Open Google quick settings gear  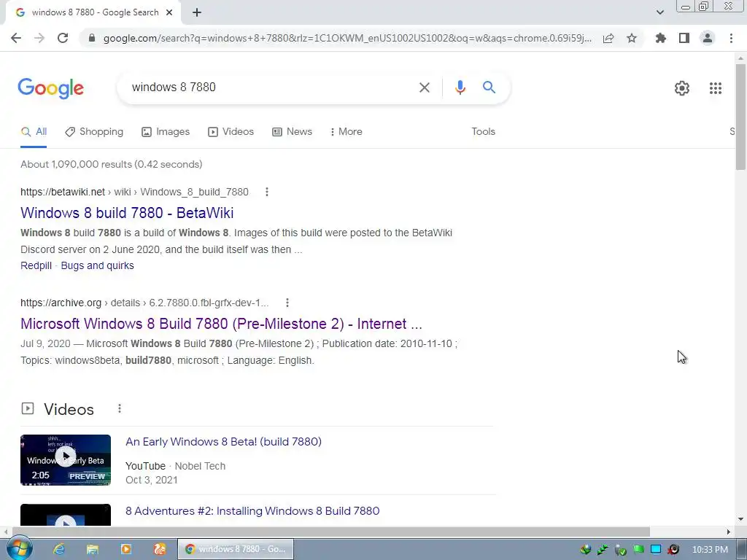click(682, 88)
